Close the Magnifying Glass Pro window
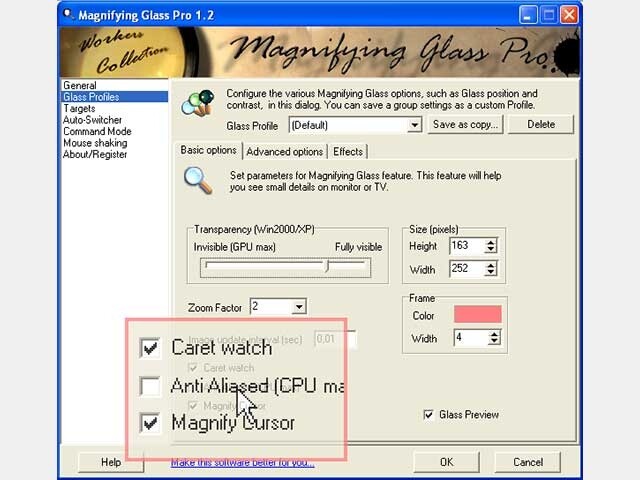This screenshot has width=640, height=480. (x=569, y=15)
